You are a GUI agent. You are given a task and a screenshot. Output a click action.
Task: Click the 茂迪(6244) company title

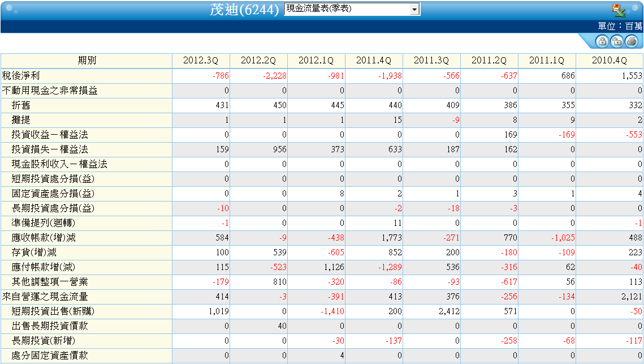click(244, 10)
